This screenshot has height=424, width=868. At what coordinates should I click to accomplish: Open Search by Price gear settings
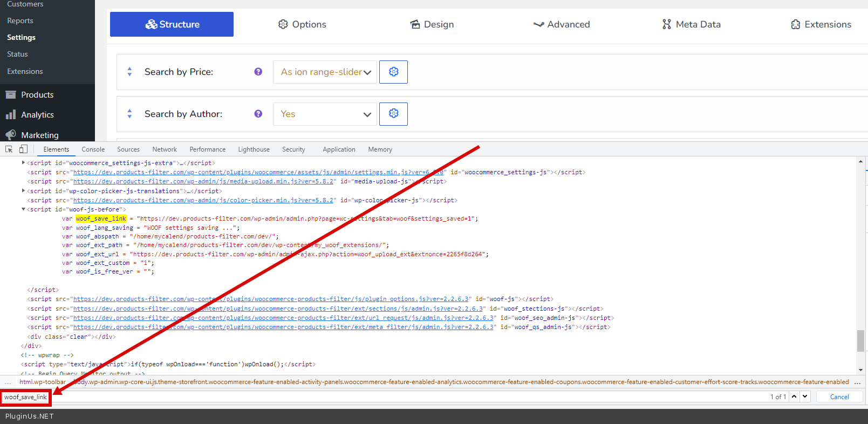[x=393, y=72]
